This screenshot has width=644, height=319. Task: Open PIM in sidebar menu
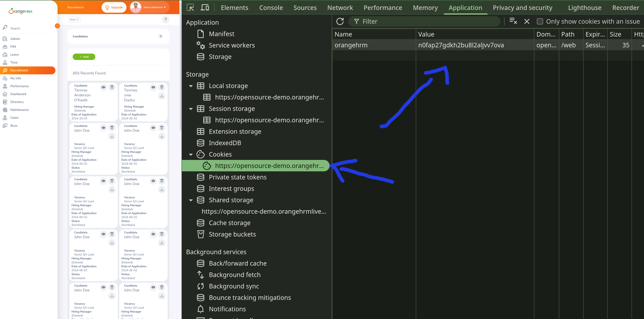pos(27,47)
